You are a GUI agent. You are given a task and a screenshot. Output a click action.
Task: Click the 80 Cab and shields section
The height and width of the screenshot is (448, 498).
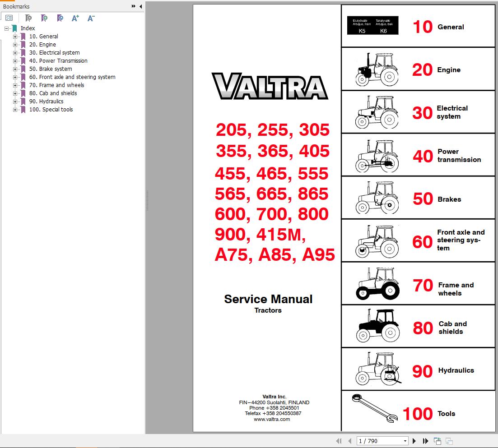[x=418, y=327]
